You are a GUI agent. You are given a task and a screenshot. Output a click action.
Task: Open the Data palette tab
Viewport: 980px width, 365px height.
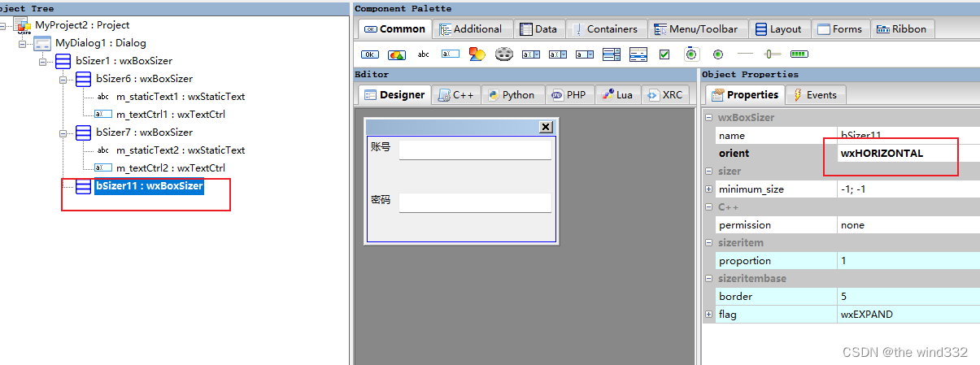(x=538, y=28)
